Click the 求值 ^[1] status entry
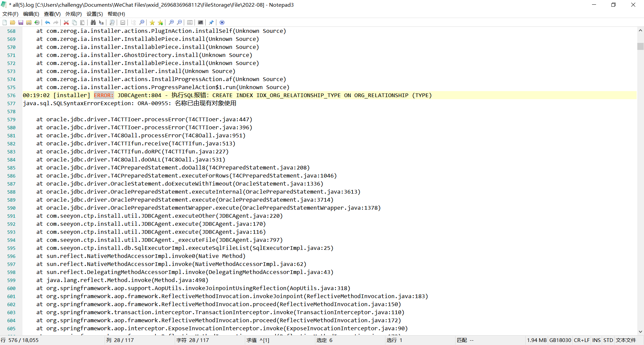This screenshot has height=345, width=644. point(258,340)
